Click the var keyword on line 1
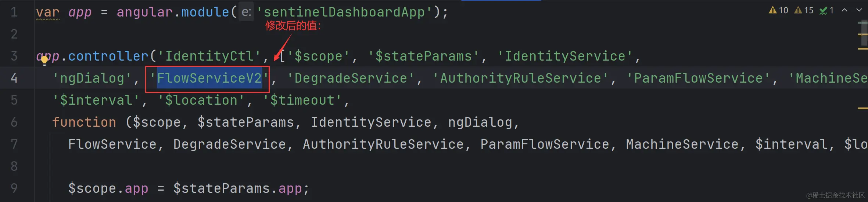This screenshot has height=202, width=868. click(48, 12)
